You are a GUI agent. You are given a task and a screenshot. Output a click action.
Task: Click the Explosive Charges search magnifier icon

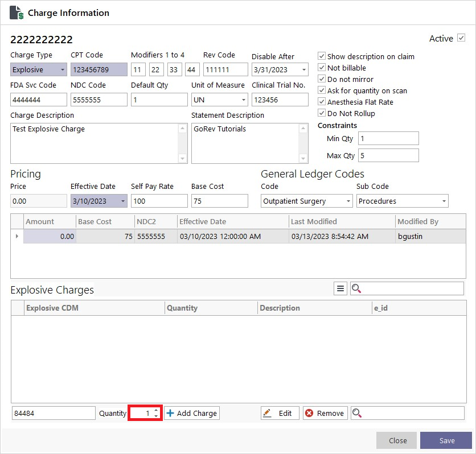tap(356, 288)
